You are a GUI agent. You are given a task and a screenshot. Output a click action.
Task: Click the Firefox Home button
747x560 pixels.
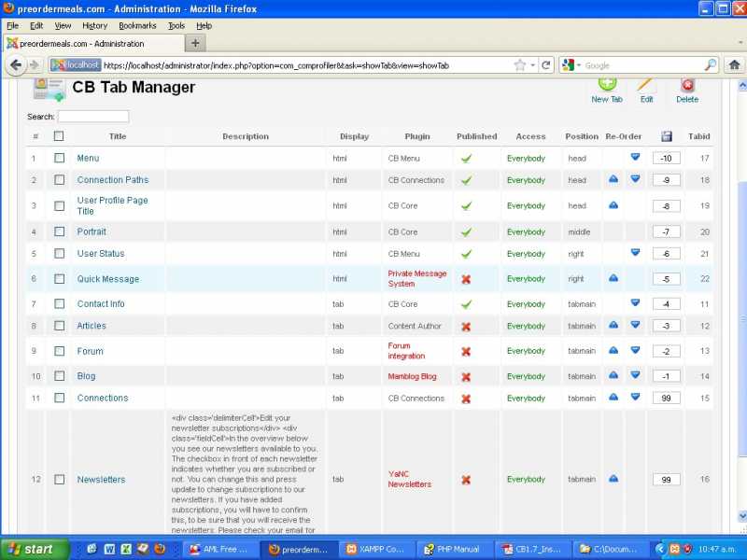(734, 64)
